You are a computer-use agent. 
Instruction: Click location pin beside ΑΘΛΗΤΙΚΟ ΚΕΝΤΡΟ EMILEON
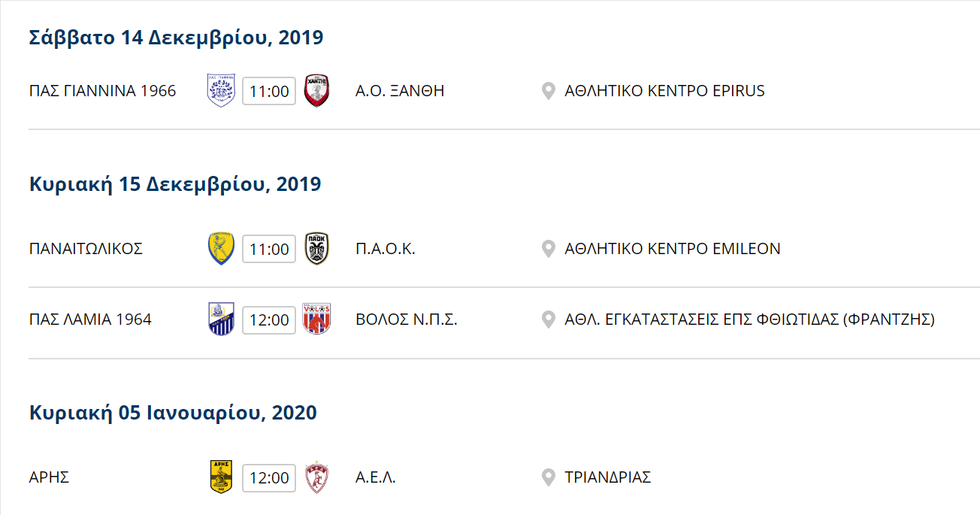point(549,249)
